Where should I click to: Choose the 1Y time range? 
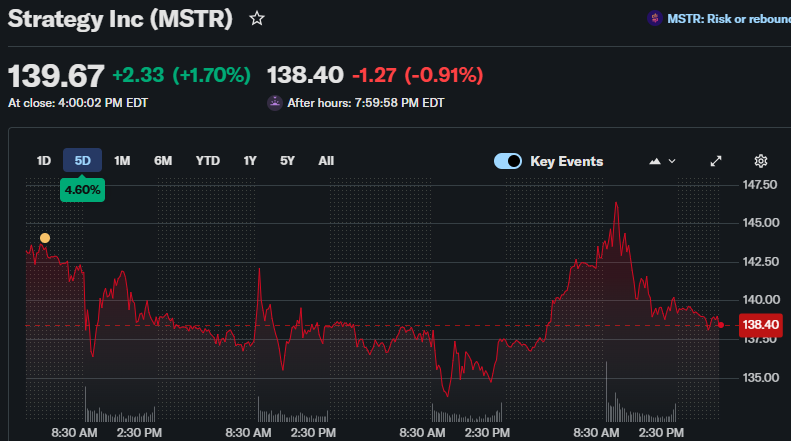[250, 161]
